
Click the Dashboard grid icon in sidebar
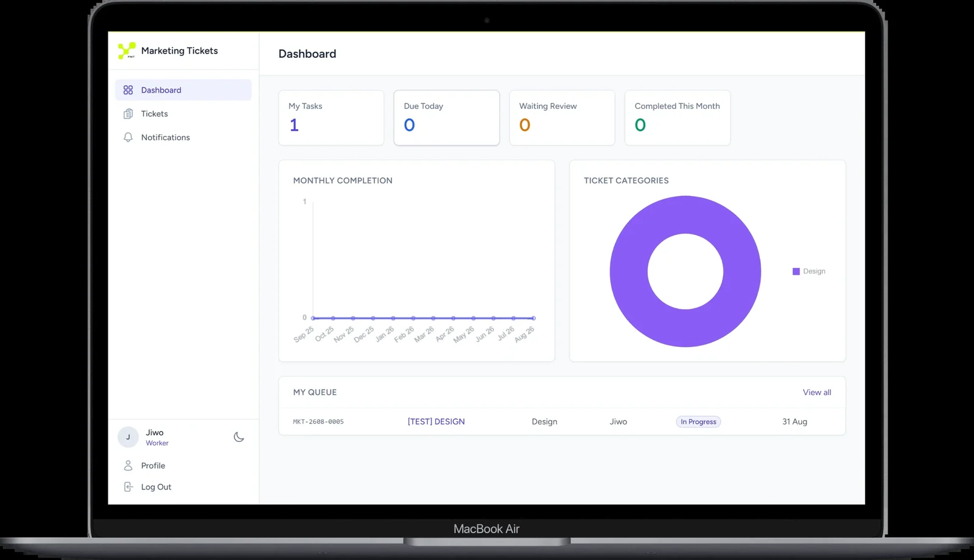pos(128,90)
